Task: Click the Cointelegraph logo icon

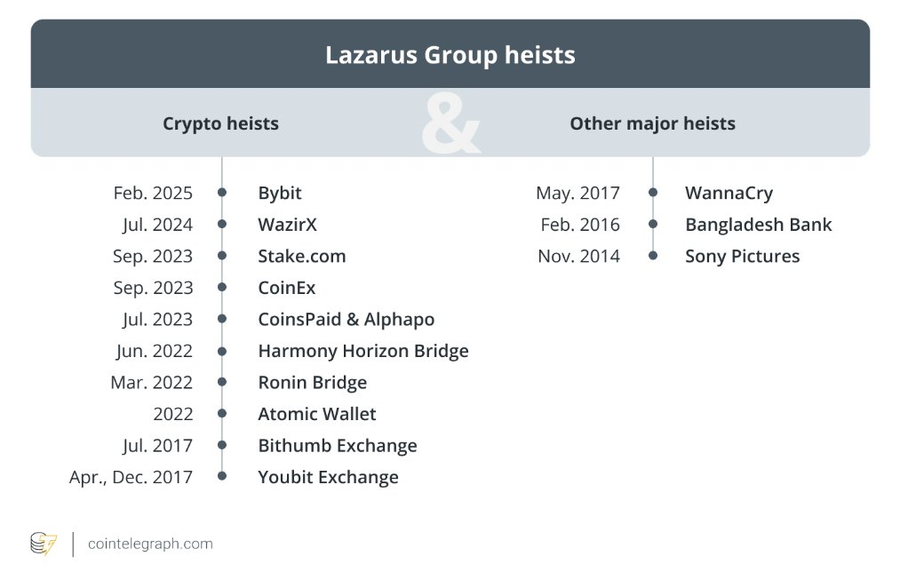Action: click(44, 544)
